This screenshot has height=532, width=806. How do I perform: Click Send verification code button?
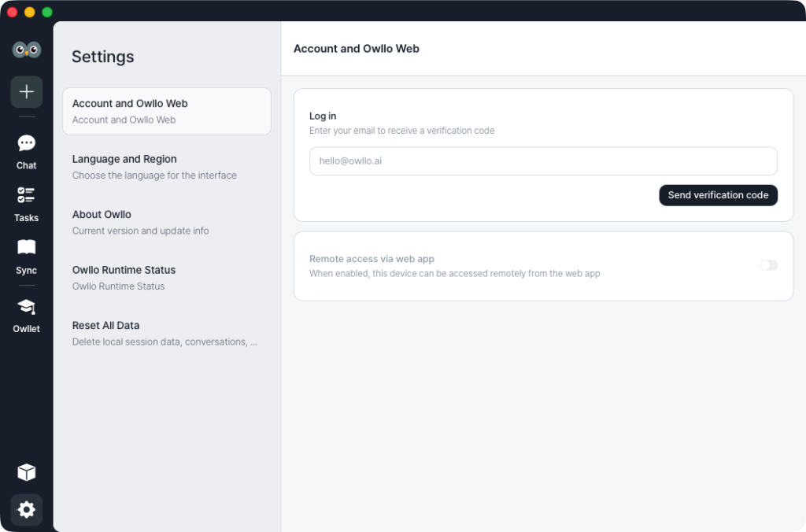pyautogui.click(x=718, y=195)
